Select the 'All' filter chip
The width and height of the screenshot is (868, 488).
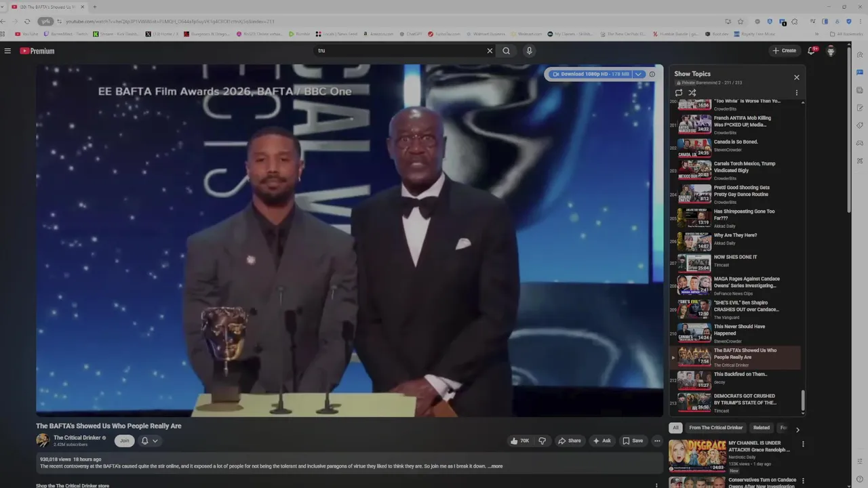coord(675,428)
